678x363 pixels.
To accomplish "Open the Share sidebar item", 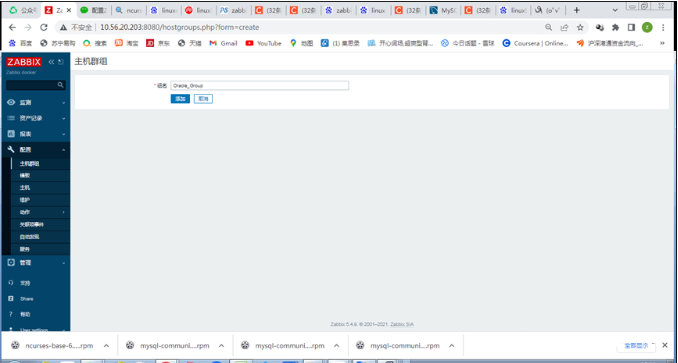I will tap(26, 299).
